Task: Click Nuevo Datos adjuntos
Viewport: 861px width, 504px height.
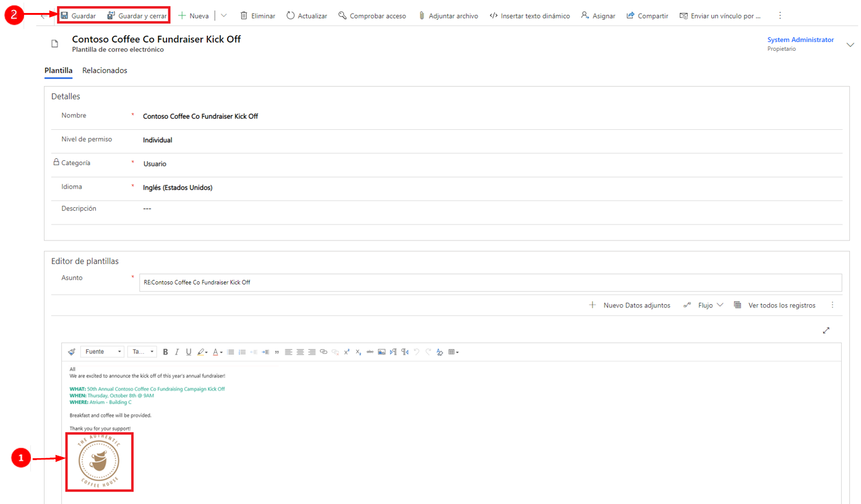Action: [630, 305]
